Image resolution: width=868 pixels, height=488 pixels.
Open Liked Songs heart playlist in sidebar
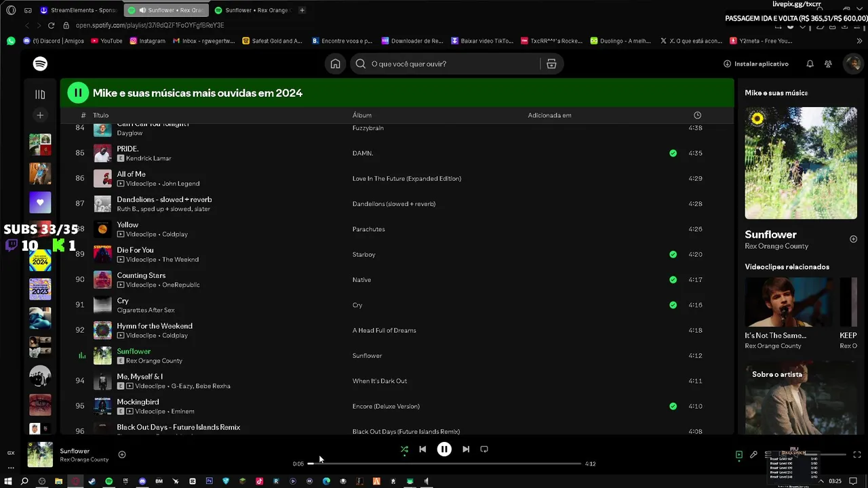coord(40,202)
